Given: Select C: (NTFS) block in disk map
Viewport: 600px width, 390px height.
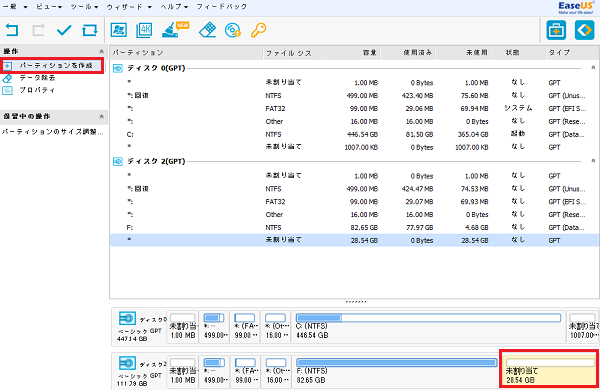Looking at the screenshot, I should click(429, 326).
